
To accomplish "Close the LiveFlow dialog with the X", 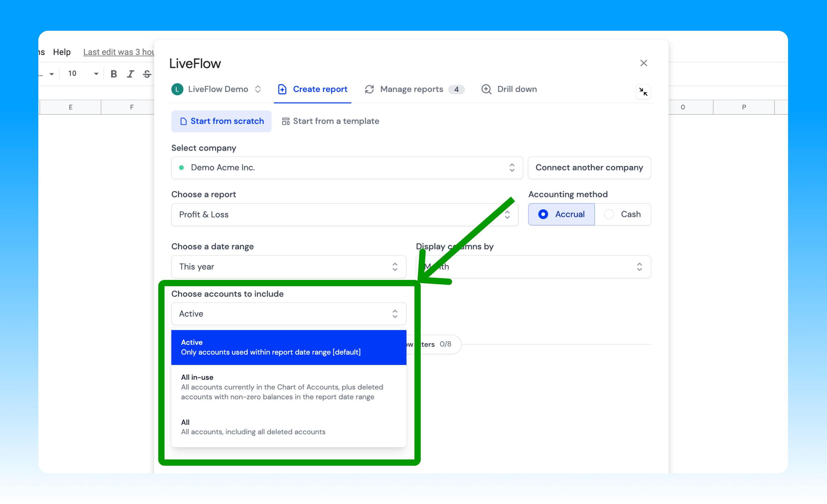I will (643, 63).
